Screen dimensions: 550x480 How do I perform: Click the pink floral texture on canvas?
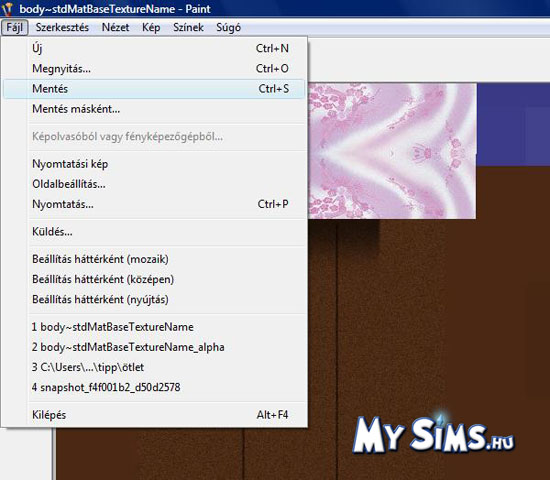coord(392,151)
